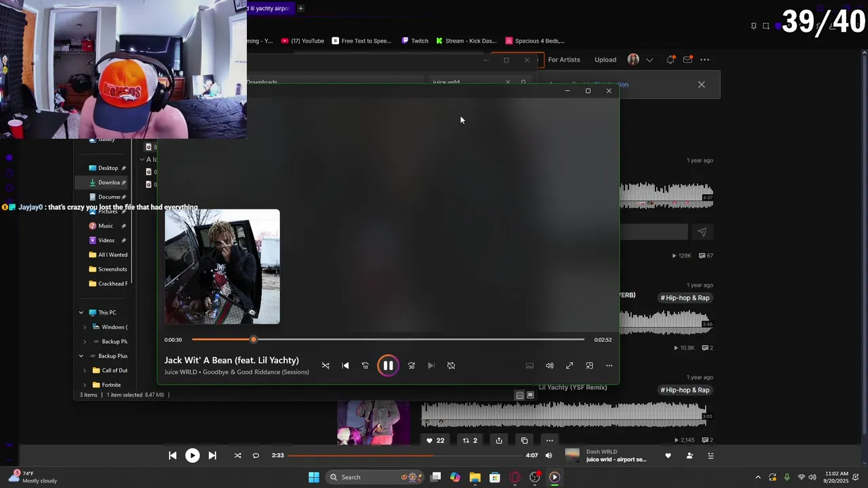Open the juice wrld - airport se... track link
868x488 pixels.
[x=616, y=460]
